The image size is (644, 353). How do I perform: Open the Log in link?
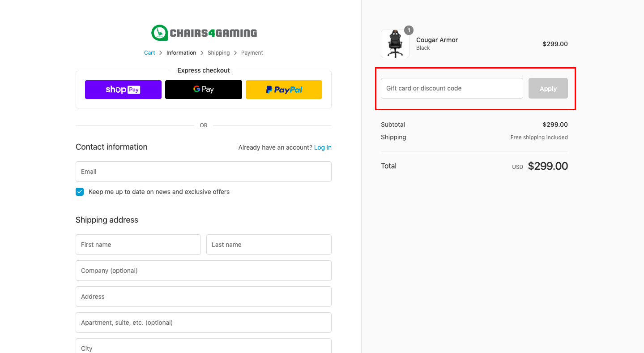pos(323,147)
